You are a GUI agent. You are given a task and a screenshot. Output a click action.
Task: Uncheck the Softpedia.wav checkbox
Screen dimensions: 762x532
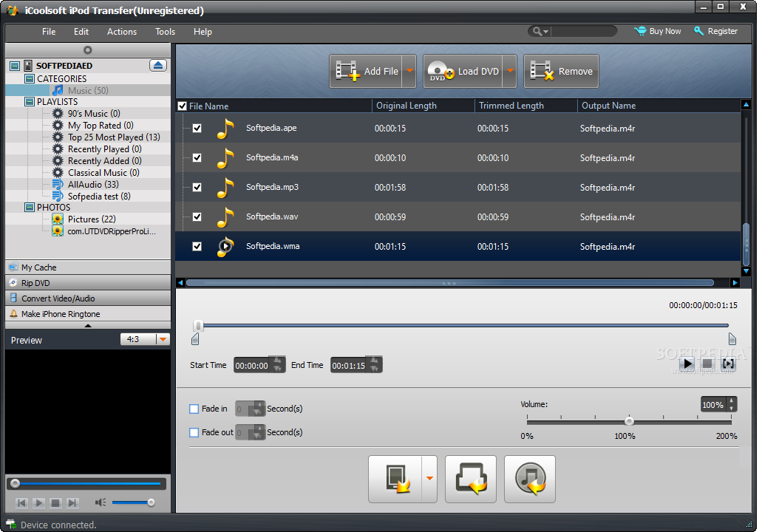click(197, 217)
